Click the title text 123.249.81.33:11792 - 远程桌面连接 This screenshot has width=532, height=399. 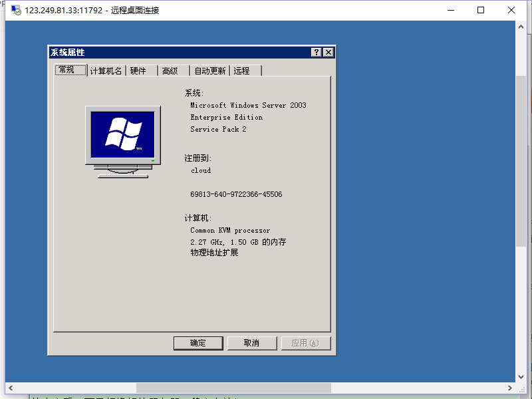(92, 11)
